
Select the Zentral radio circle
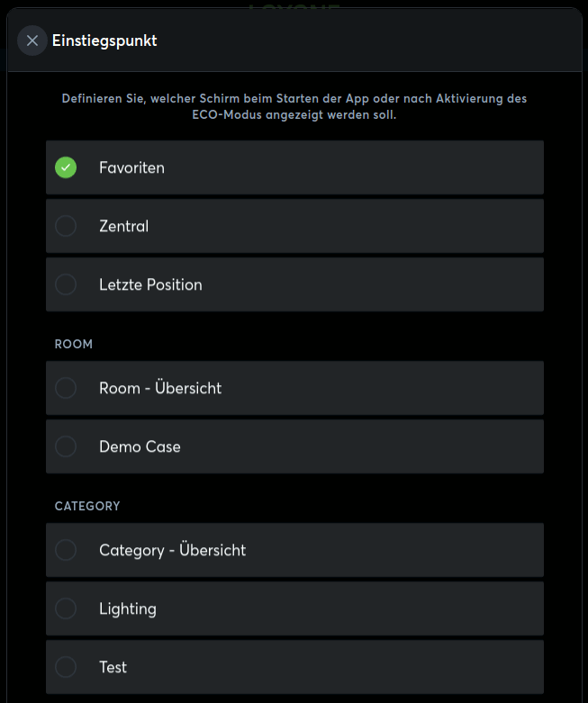[x=66, y=226]
